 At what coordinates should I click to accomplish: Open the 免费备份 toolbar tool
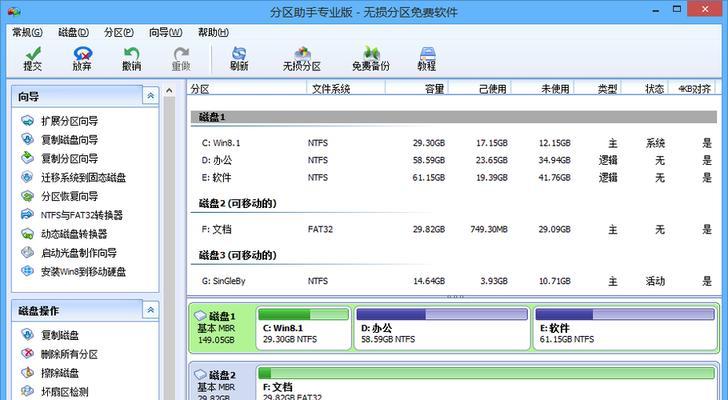370,59
